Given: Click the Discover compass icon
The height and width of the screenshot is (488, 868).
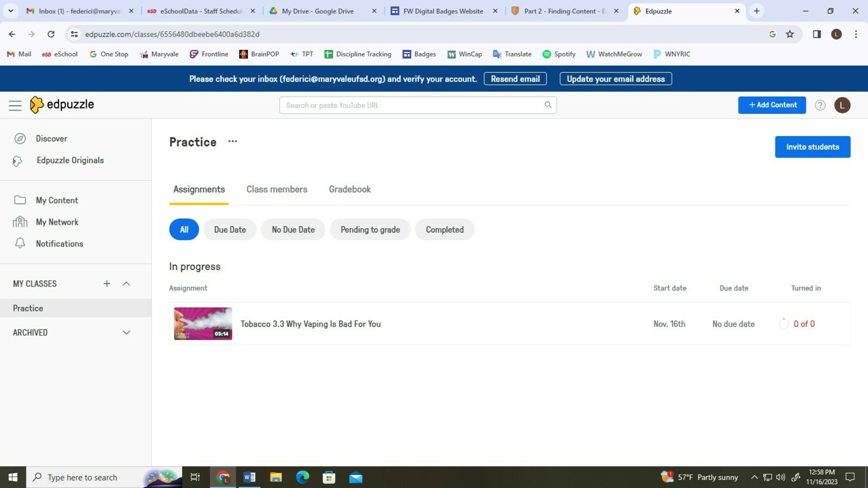Looking at the screenshot, I should coord(20,139).
